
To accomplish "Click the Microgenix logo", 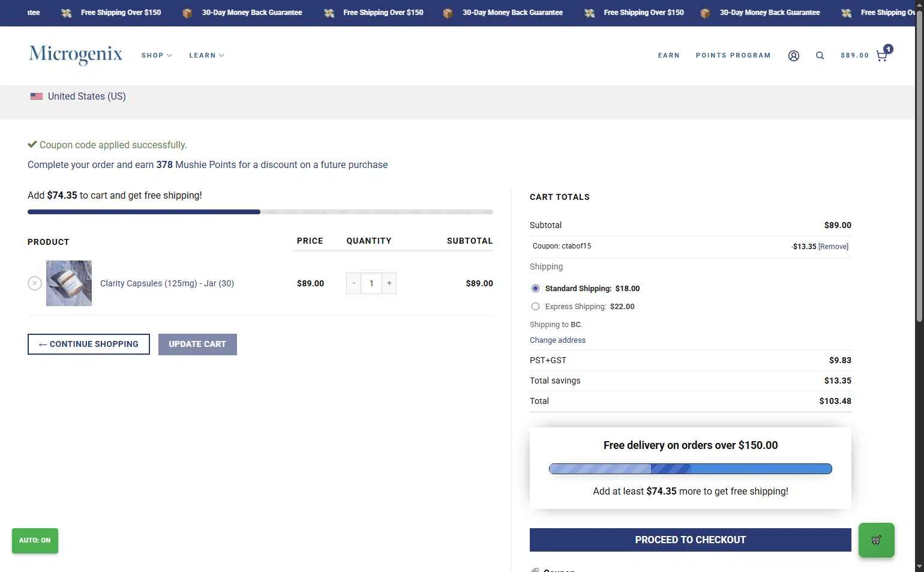I will click(x=76, y=55).
